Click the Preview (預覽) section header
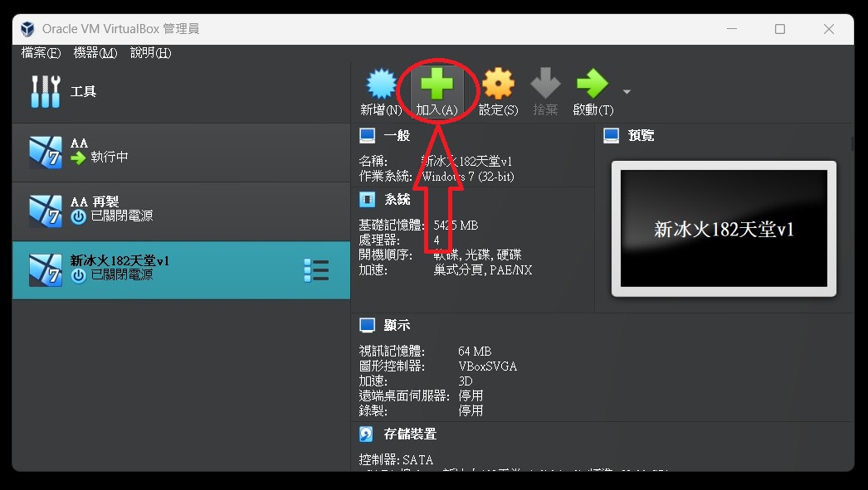This screenshot has width=868, height=490. pyautogui.click(x=641, y=135)
